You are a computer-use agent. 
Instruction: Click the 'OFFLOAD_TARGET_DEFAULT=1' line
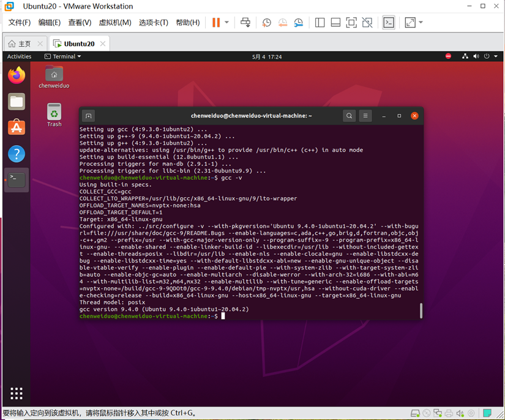pyautogui.click(x=121, y=212)
